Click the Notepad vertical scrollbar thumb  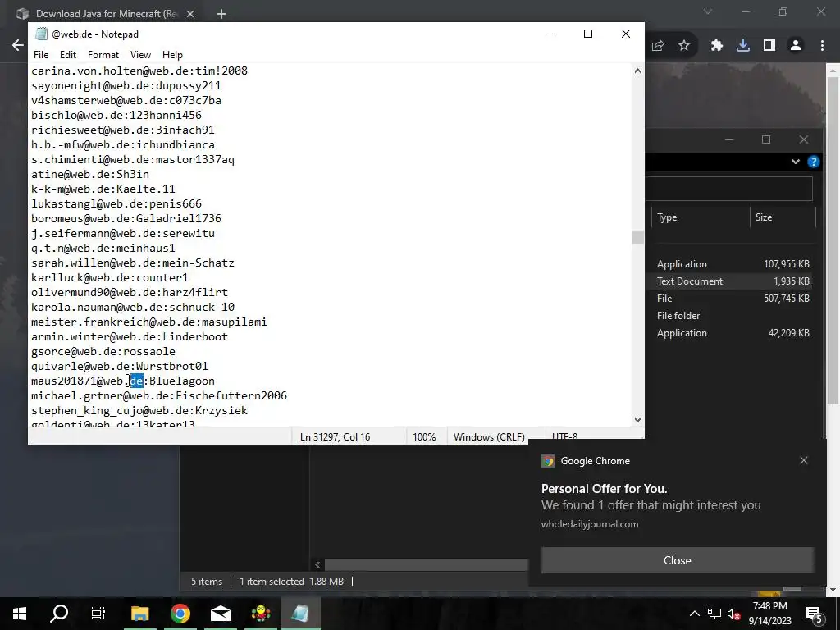637,237
